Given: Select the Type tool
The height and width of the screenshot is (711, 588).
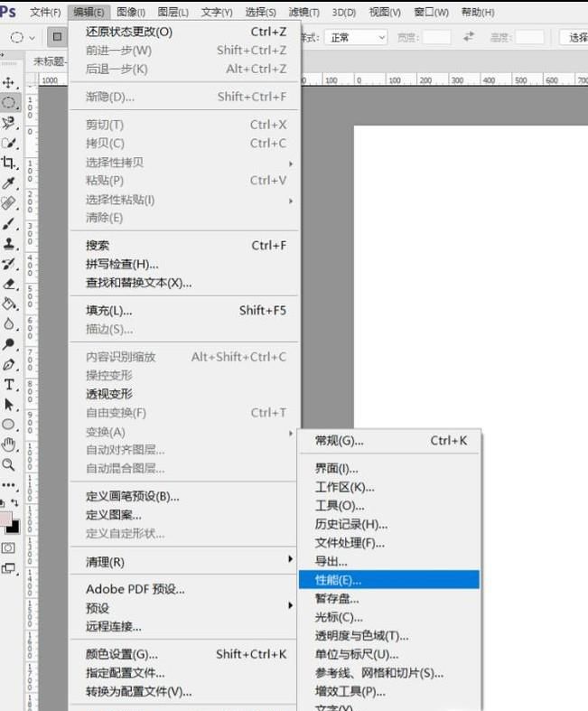Looking at the screenshot, I should (x=9, y=385).
